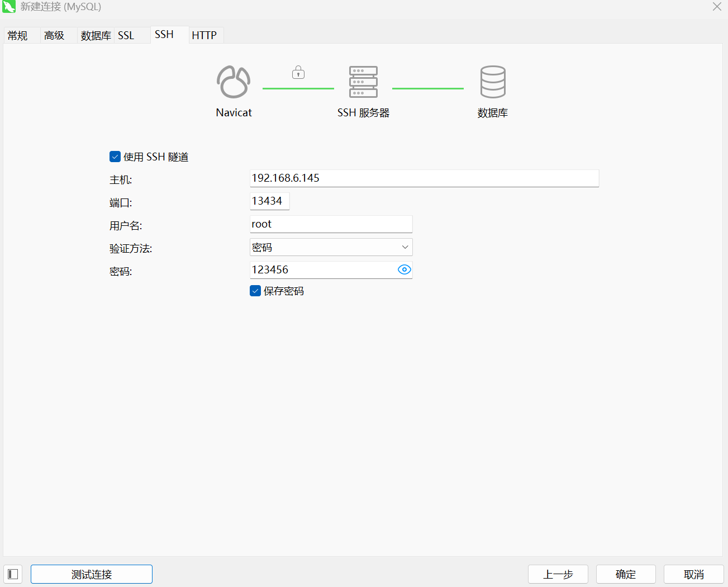Focus the 主机 host field 192.168.6.145
Viewport: 728px width, 587px height.
point(424,178)
